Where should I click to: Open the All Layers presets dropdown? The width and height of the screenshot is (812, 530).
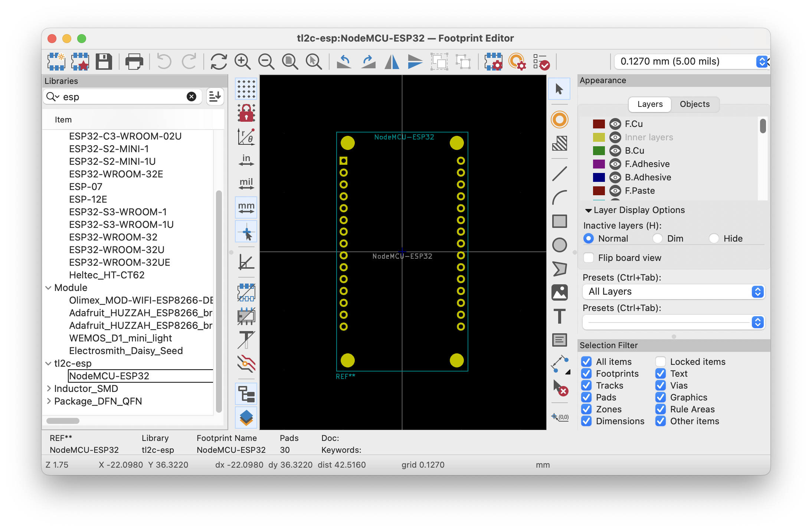673,292
